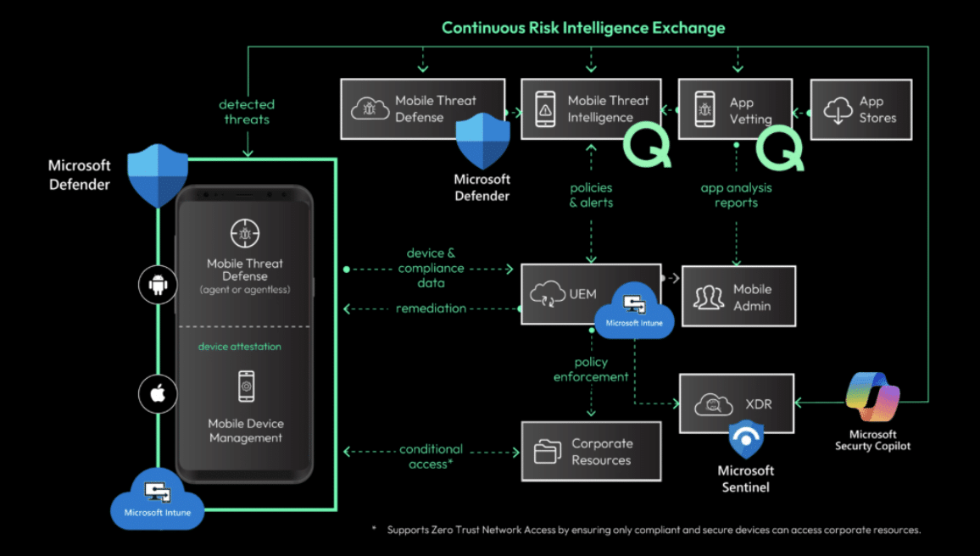The width and height of the screenshot is (980, 556).
Task: Click the policy enforcement label
Action: click(591, 370)
